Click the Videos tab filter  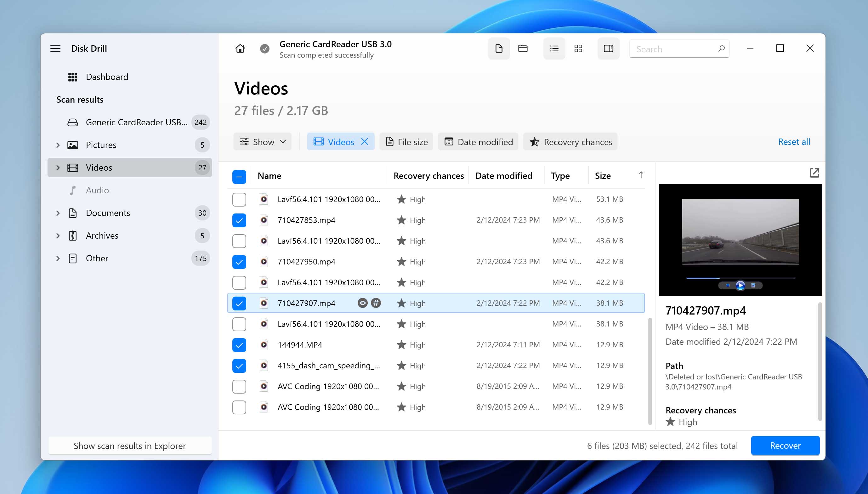340,142
